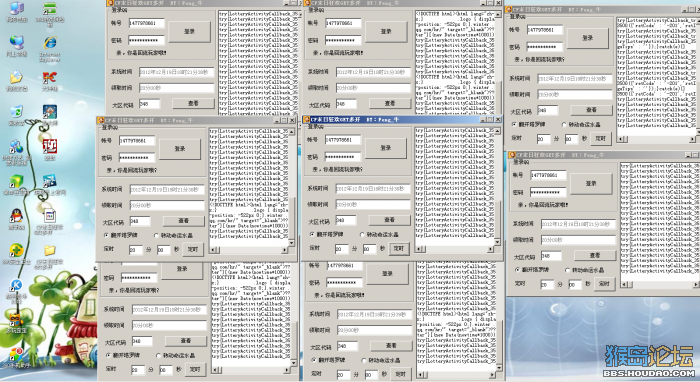Click 定时 button in the top-right window

600,138
